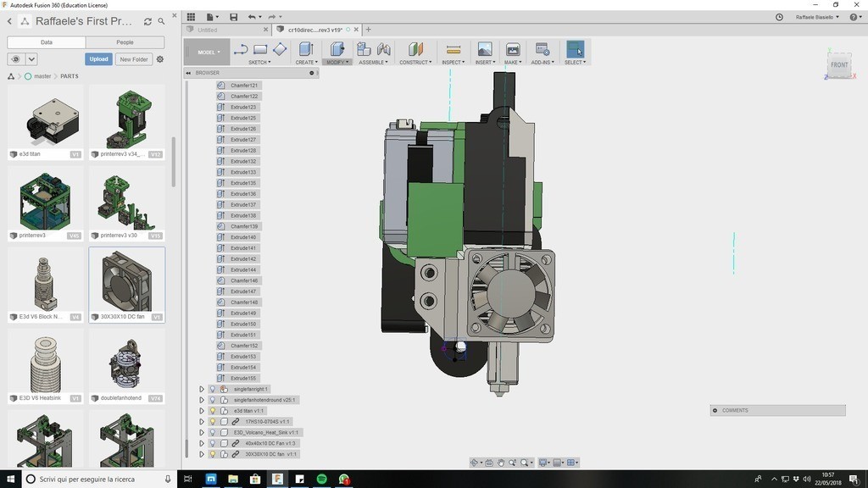Toggle visibility bulb for e3d titan v1:1
The image size is (868, 488).
pos(213,411)
